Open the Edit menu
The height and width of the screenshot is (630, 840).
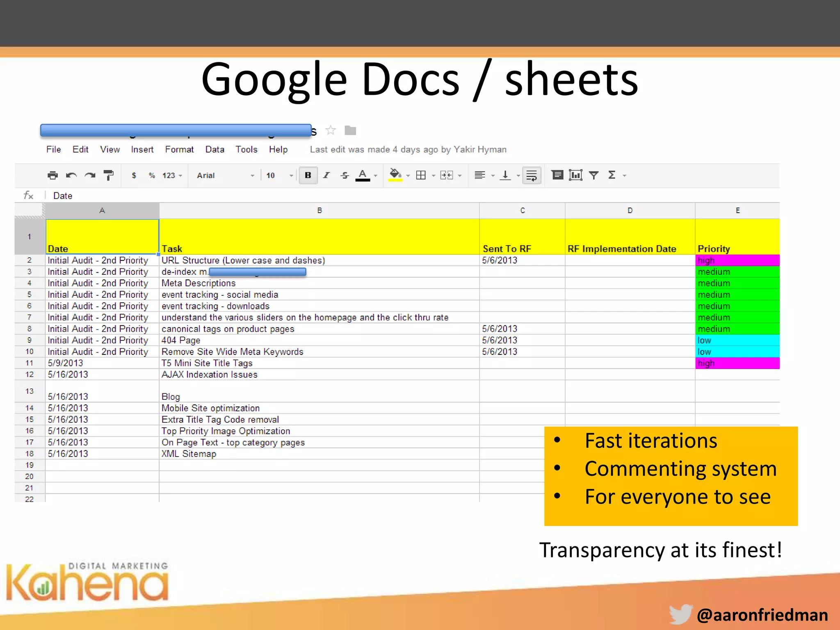tap(80, 149)
